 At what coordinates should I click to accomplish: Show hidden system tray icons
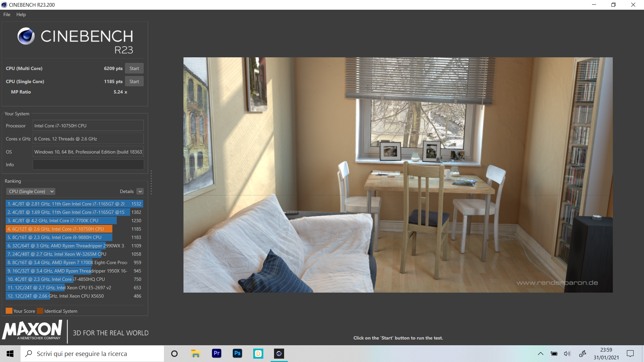541,354
